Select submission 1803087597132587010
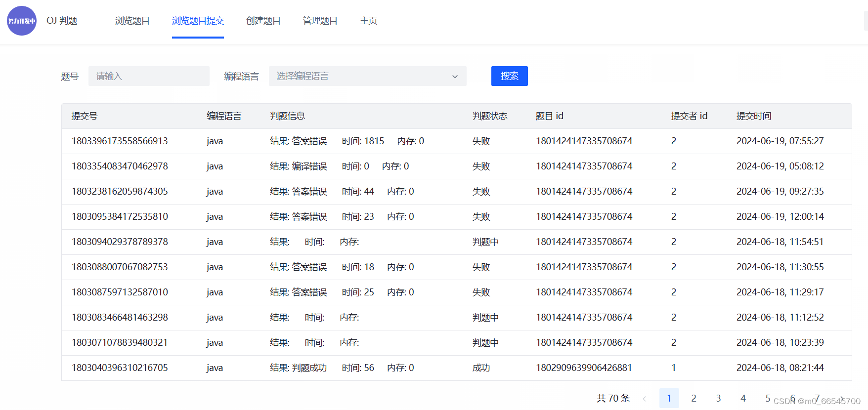 [x=120, y=292]
